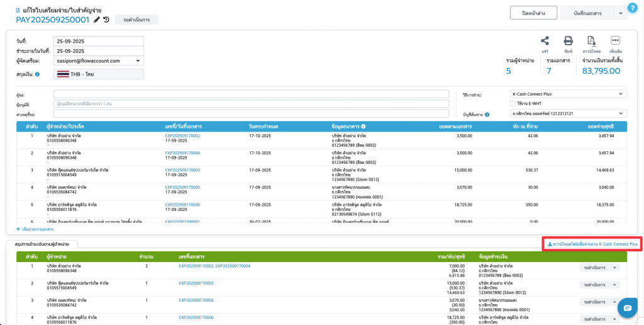Screen dimensions: 644x325
Task: Click the Share (แชร์) icon
Action: [x=545, y=41]
